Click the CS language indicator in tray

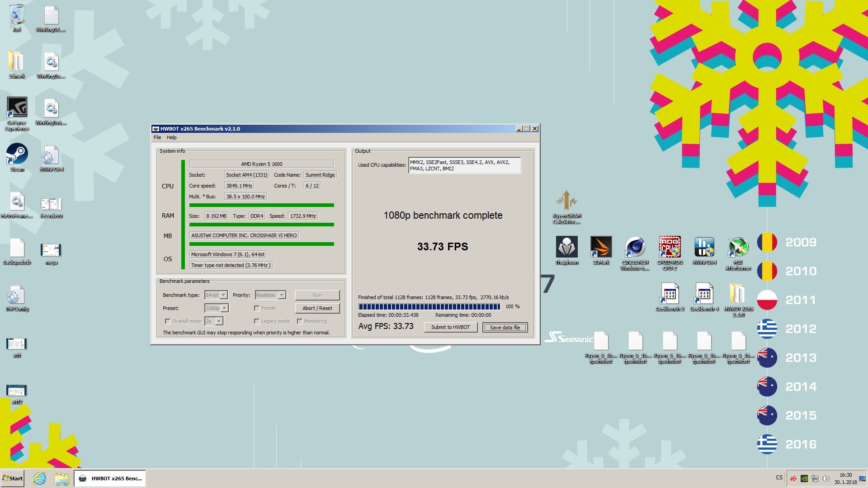tap(779, 478)
